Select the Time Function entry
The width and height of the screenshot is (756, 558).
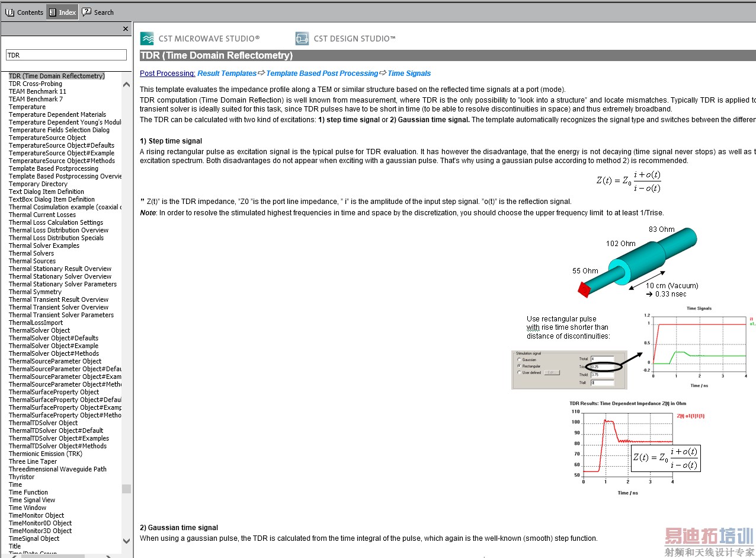(28, 492)
